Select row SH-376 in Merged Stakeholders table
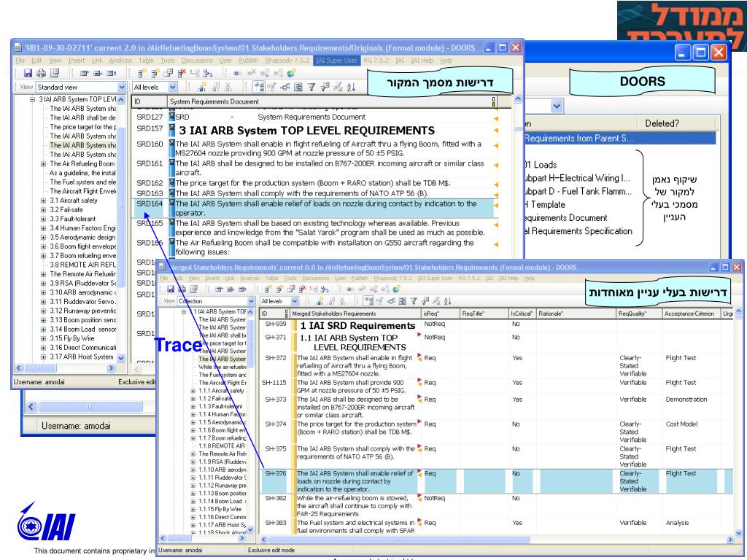Viewport: 747px width, 560px height. (x=496, y=481)
